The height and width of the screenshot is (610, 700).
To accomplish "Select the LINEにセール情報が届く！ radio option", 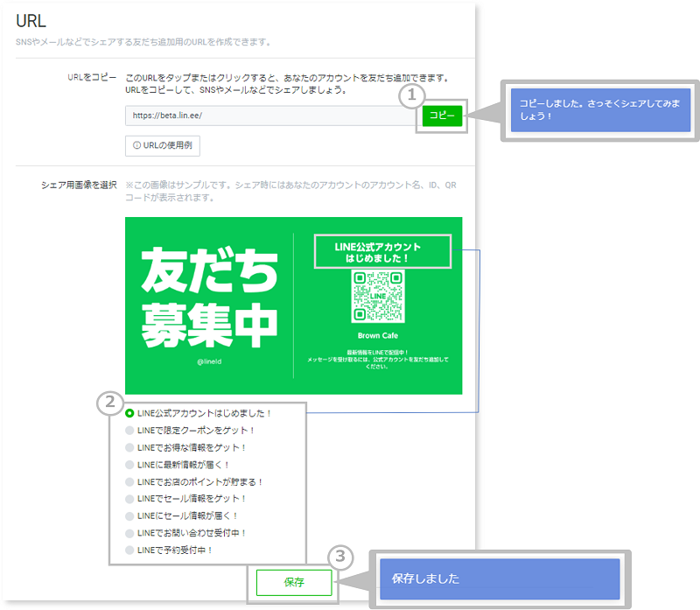I will pyautogui.click(x=129, y=516).
